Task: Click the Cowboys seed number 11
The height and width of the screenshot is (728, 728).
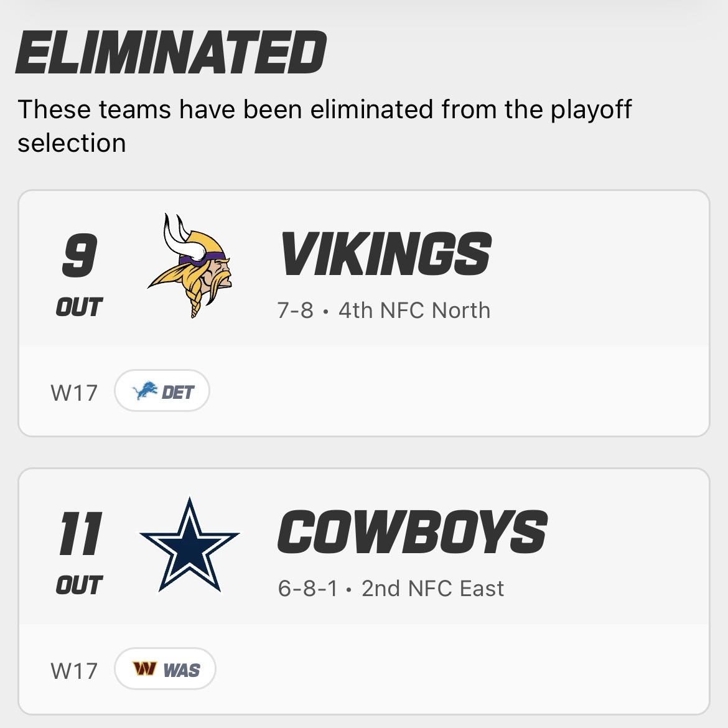Action: pyautogui.click(x=79, y=535)
